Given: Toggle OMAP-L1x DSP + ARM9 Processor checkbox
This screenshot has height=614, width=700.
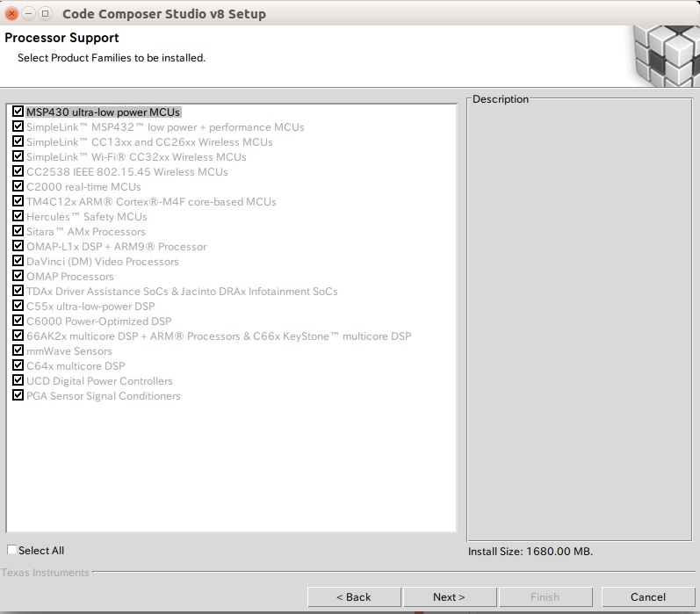Looking at the screenshot, I should [18, 246].
